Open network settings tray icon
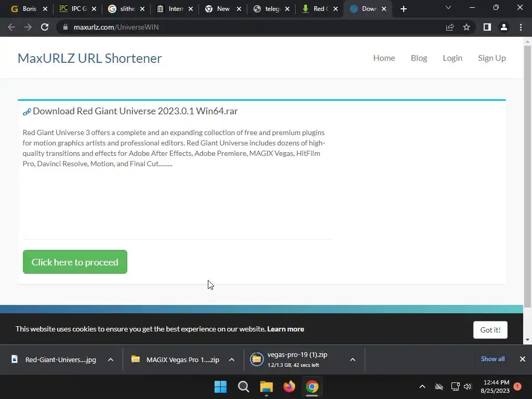The height and width of the screenshot is (399, 532). pos(455,387)
